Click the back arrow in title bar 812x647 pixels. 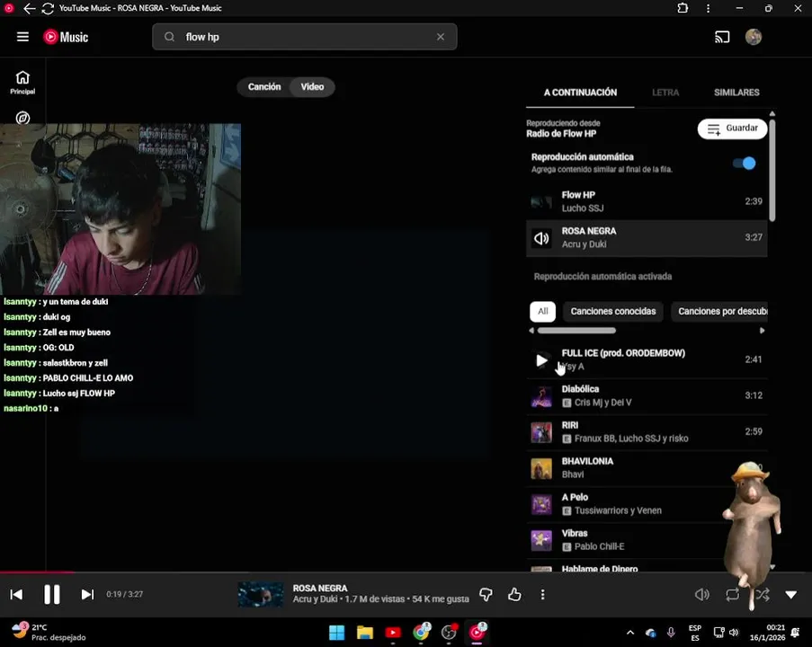(29, 8)
